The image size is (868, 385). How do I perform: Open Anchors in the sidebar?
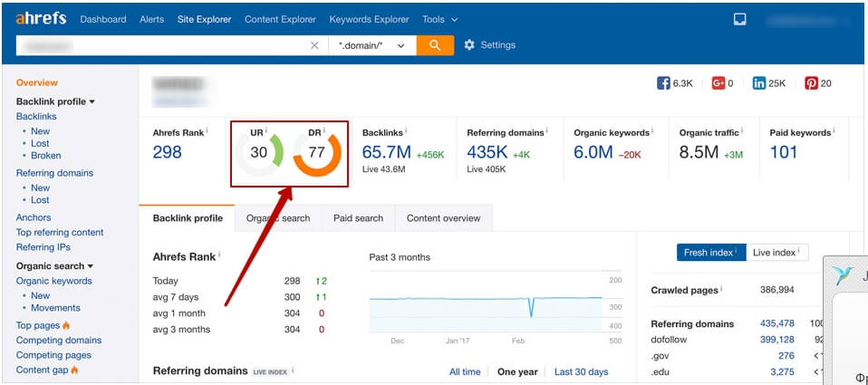34,218
